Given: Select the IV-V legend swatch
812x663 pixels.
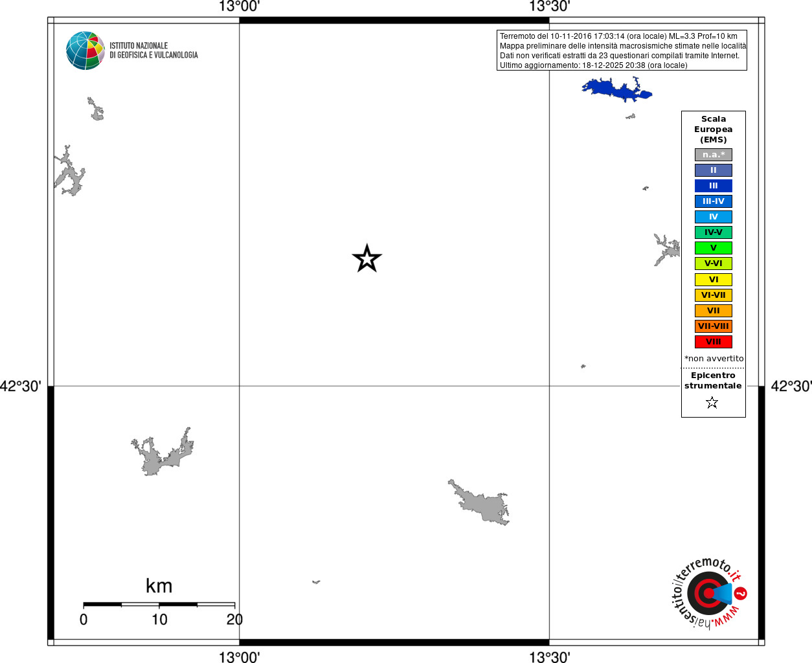Looking at the screenshot, I should tap(714, 232).
